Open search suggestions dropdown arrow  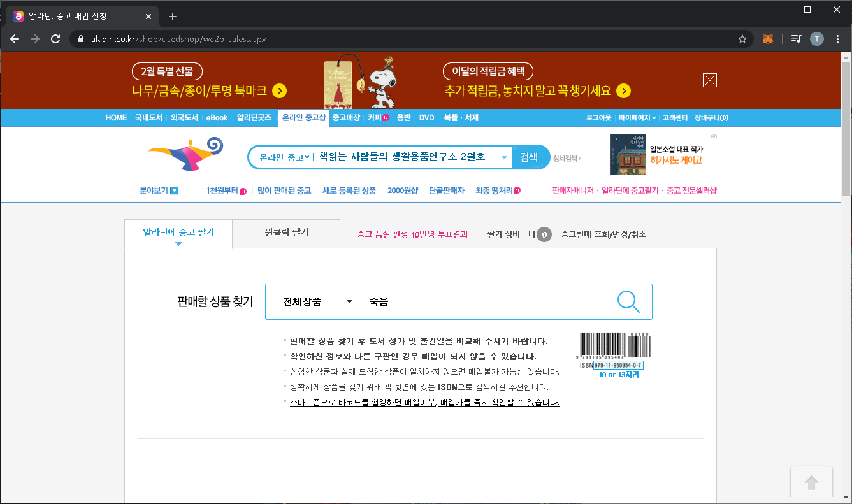504,157
